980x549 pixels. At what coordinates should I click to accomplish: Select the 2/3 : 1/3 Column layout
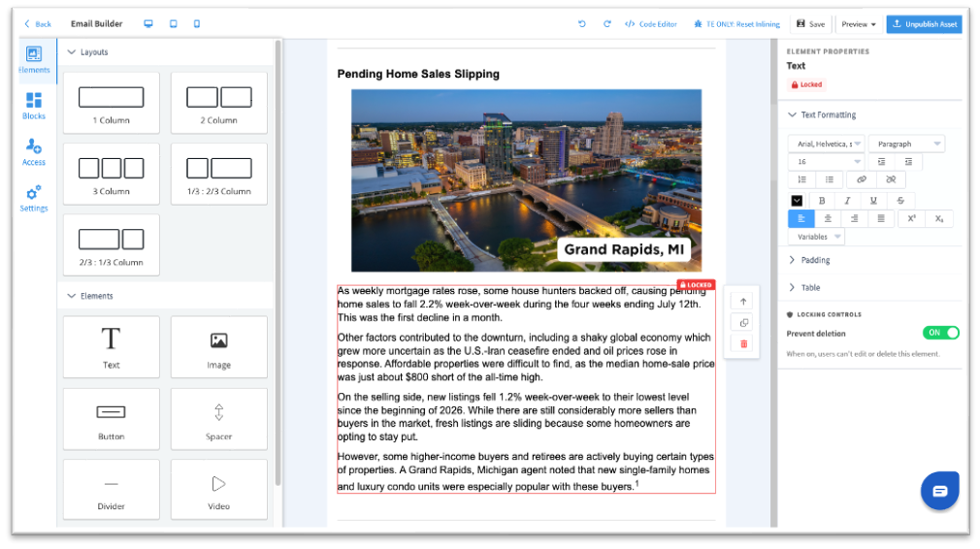pyautogui.click(x=112, y=244)
